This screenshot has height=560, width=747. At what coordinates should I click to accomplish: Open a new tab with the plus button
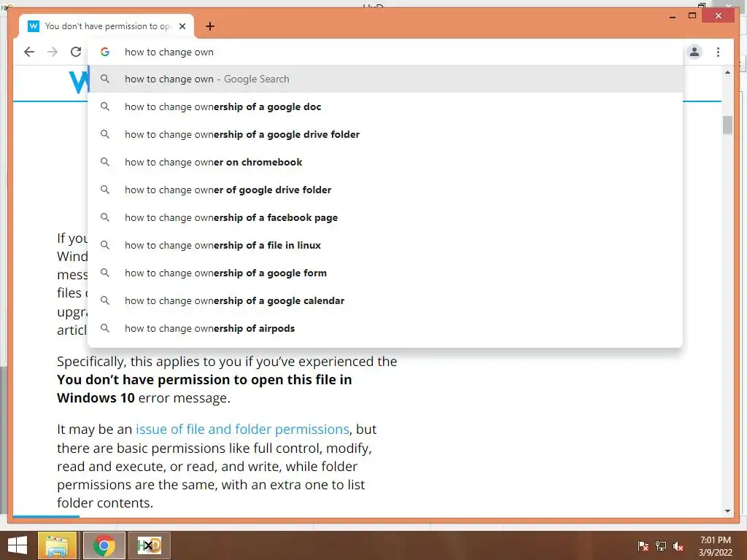point(210,26)
